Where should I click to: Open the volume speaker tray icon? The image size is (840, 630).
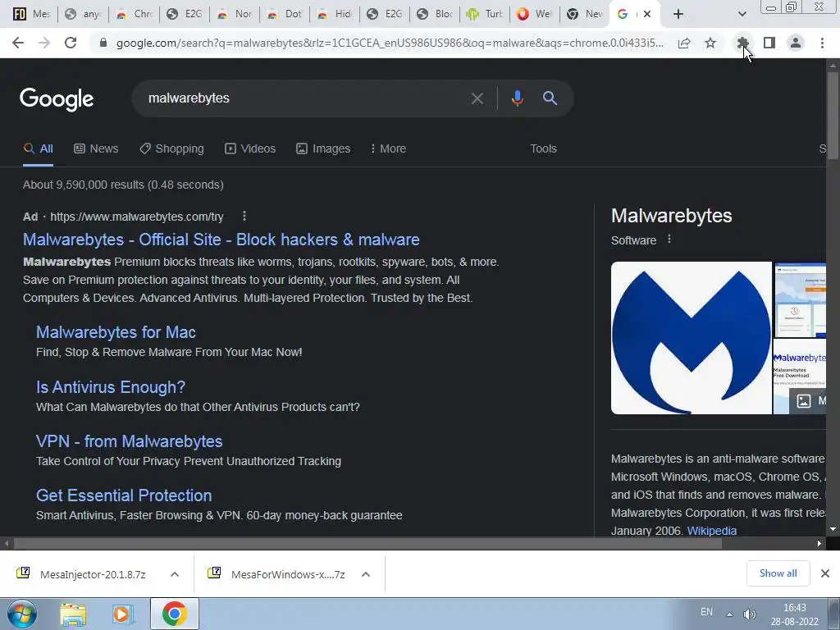(x=750, y=614)
